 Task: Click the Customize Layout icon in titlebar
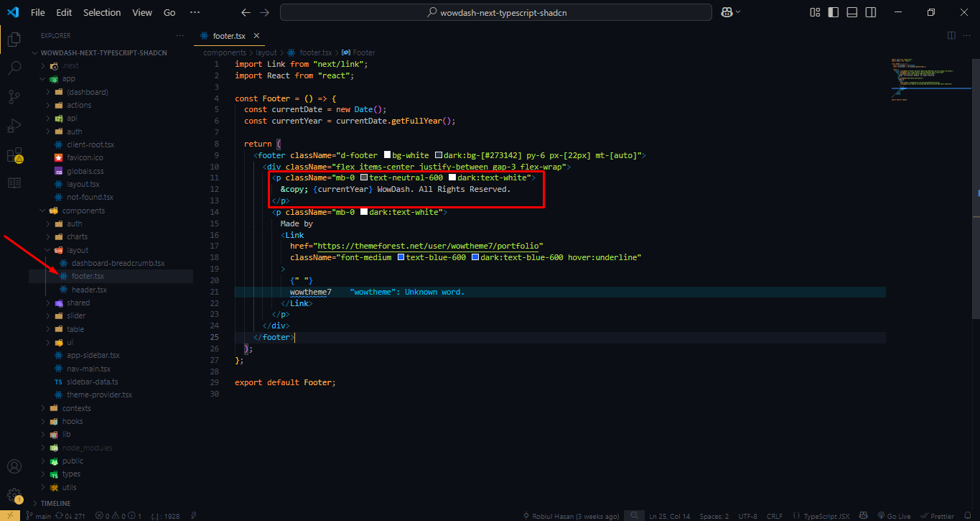814,12
